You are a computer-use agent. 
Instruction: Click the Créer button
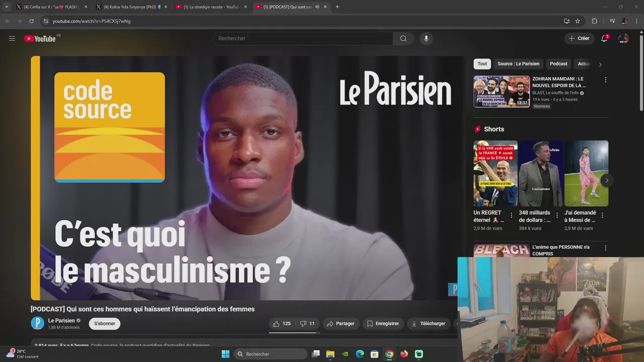pyautogui.click(x=579, y=38)
